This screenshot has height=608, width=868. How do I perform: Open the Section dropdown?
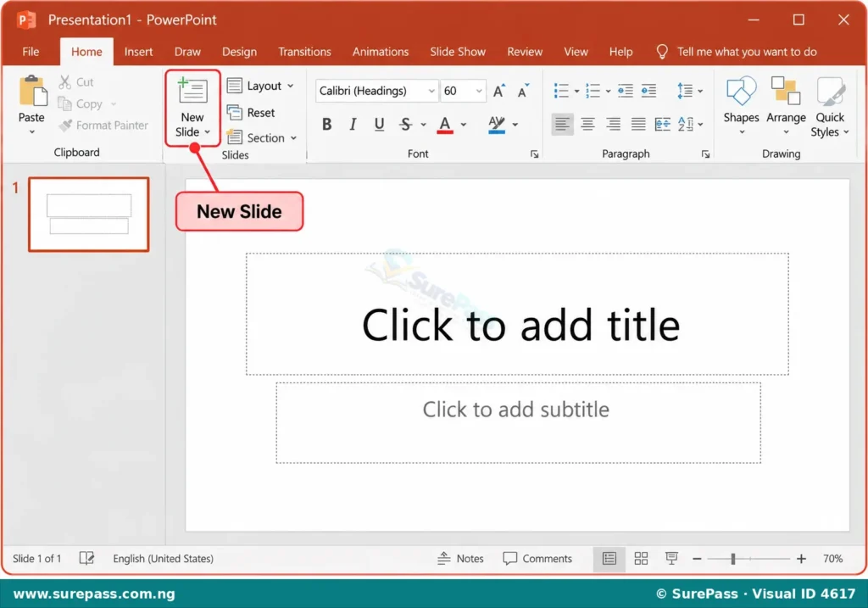[262, 137]
